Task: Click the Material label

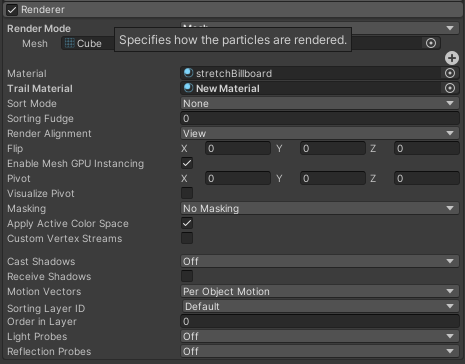Action: (x=27, y=73)
